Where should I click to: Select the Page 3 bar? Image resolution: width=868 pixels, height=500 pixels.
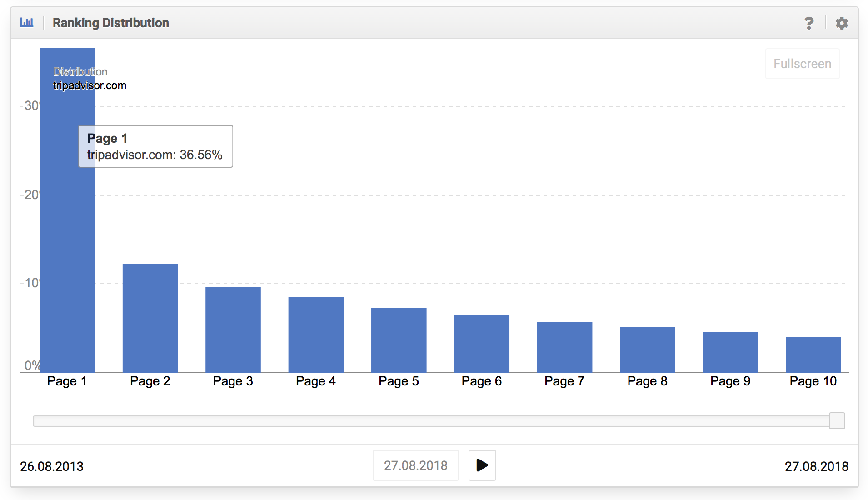coord(233,330)
